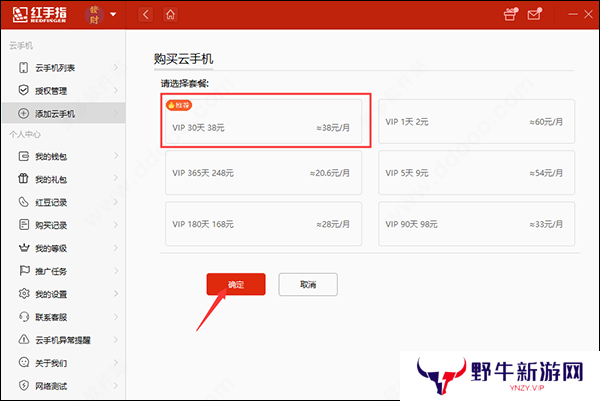Open the 联系客服 menu item
The height and width of the screenshot is (401, 600).
[64, 317]
